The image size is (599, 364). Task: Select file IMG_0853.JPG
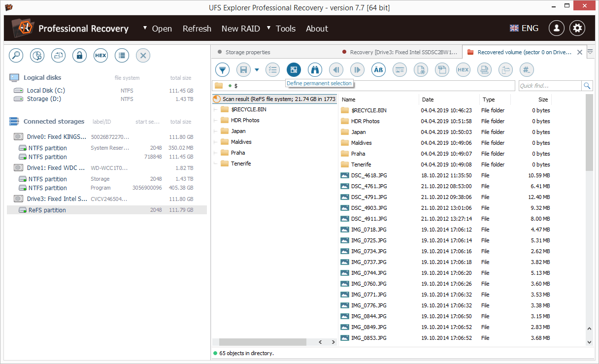[369, 338]
